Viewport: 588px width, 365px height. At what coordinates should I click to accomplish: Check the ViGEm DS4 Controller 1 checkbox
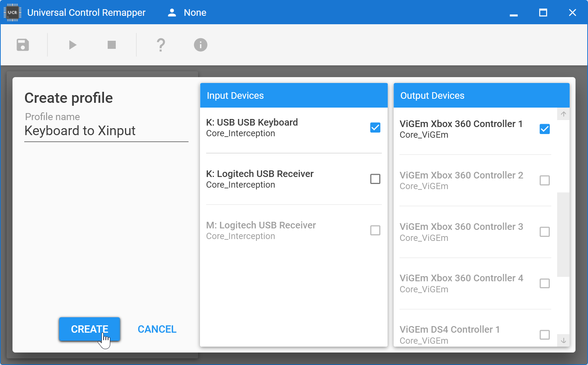544,335
